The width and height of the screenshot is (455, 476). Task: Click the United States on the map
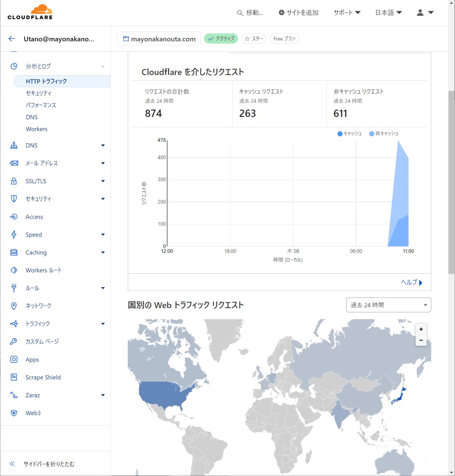click(163, 394)
